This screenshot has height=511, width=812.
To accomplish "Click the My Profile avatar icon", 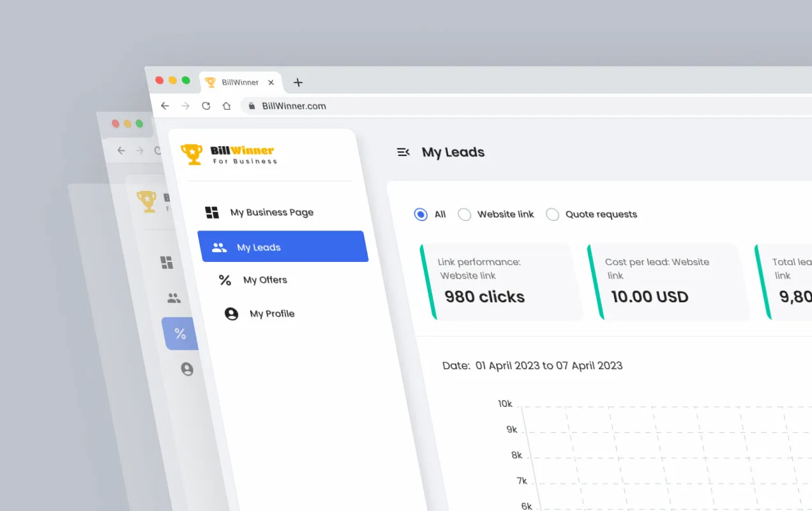I will point(231,314).
